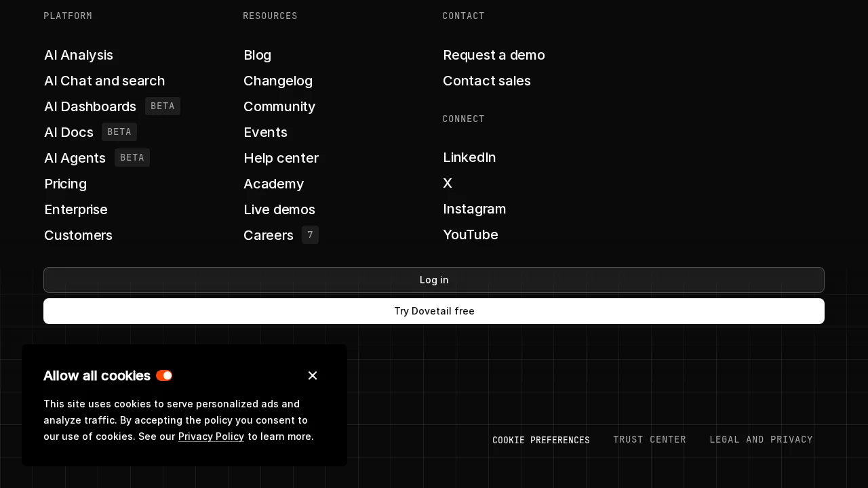The height and width of the screenshot is (488, 868).
Task: Open Dovetail's LinkedIn page
Action: (469, 157)
